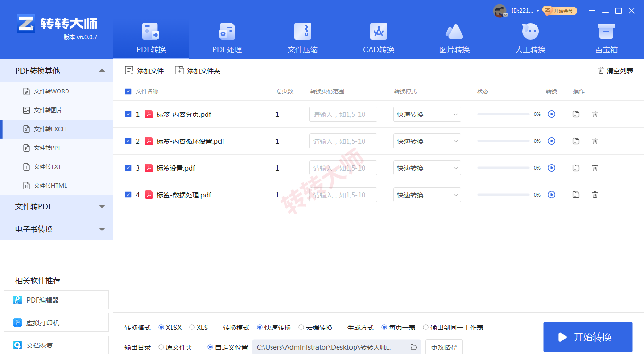The image size is (644, 362).
Task: Switch to the PDF处理 tab
Action: click(x=227, y=39)
